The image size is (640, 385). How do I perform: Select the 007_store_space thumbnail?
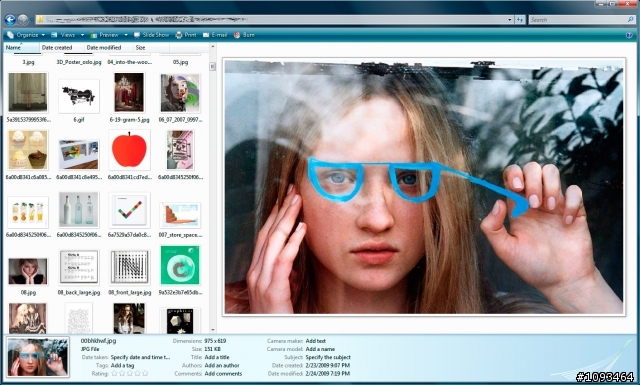click(x=180, y=215)
